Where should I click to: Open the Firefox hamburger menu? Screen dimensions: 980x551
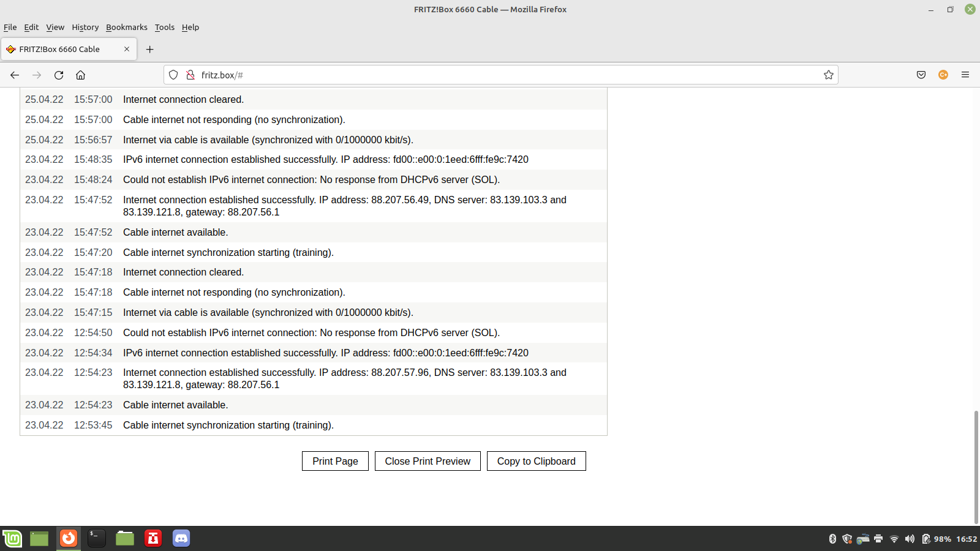(965, 75)
